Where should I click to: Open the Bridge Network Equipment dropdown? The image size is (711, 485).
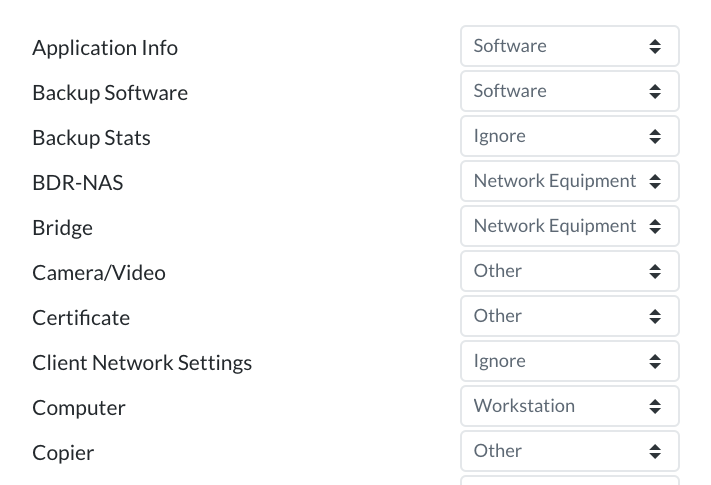[570, 226]
